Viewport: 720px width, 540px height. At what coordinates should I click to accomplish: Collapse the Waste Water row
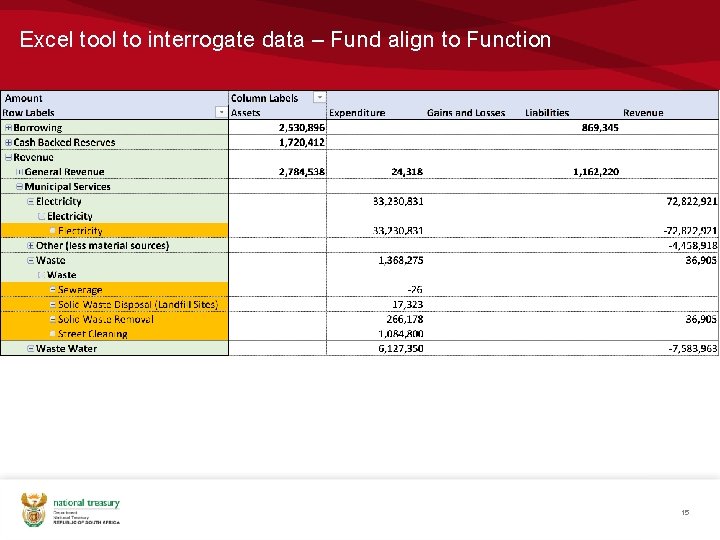(31, 349)
